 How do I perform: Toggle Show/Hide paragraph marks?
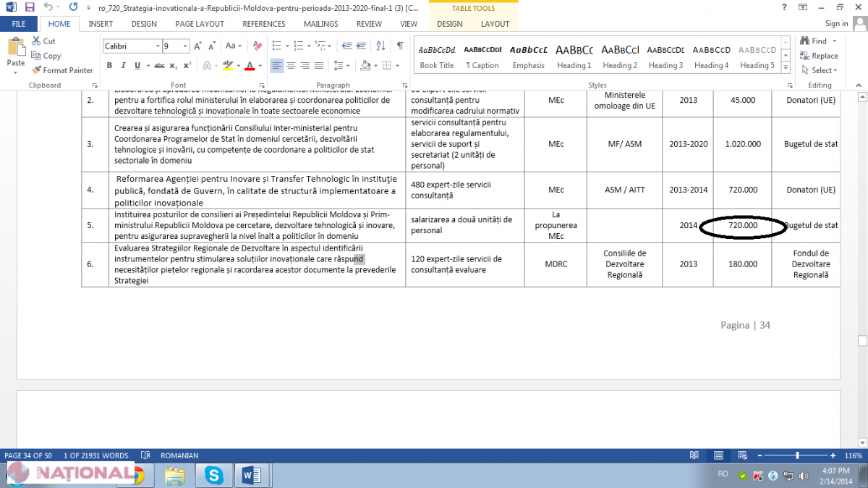tap(400, 46)
